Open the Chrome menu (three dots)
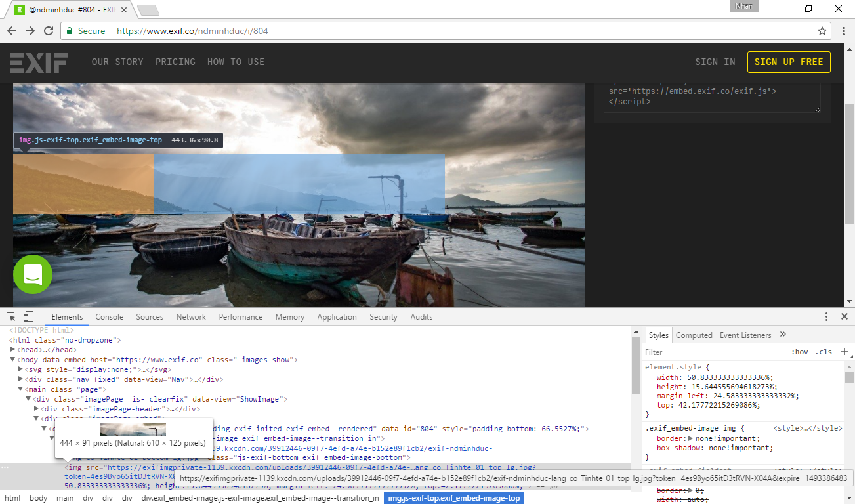This screenshot has width=855, height=504. coord(843,31)
